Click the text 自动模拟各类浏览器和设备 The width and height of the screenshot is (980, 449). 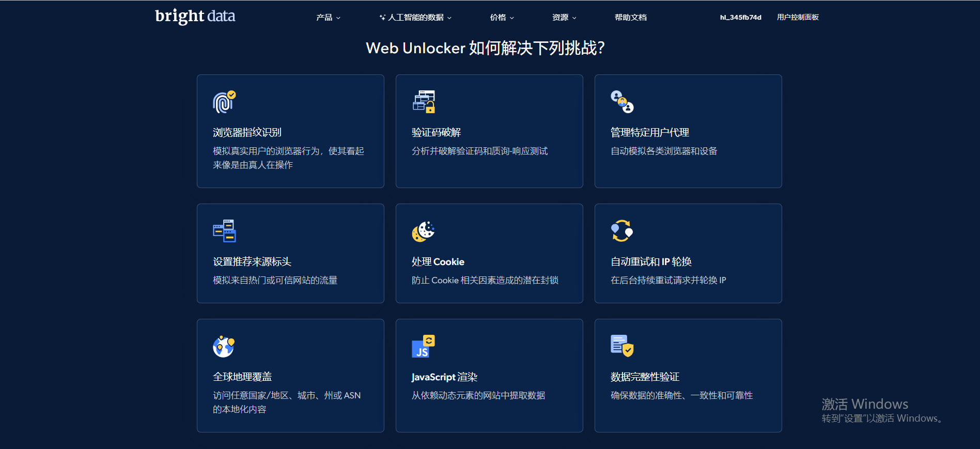[664, 151]
